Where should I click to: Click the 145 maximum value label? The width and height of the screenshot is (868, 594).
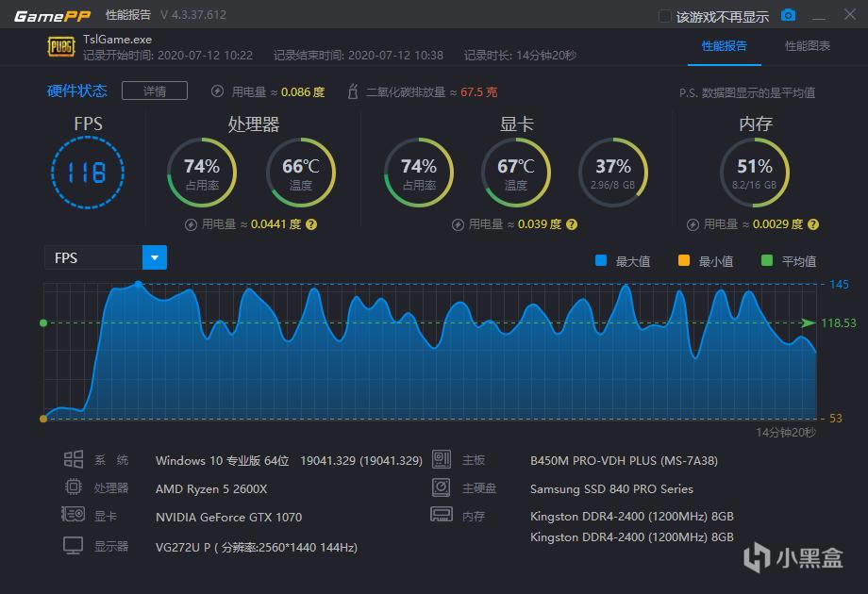[x=839, y=285]
